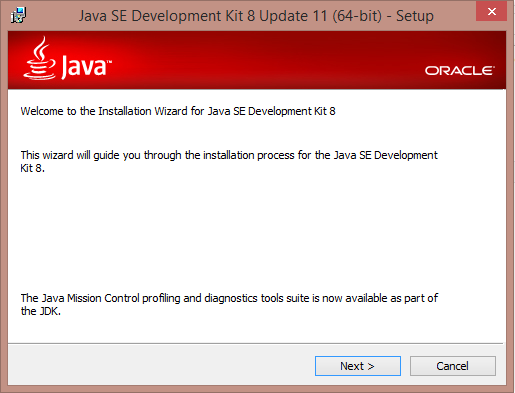Click the word "diagnostics" in the notice
Viewport: 515px width, 393px height.
point(231,298)
